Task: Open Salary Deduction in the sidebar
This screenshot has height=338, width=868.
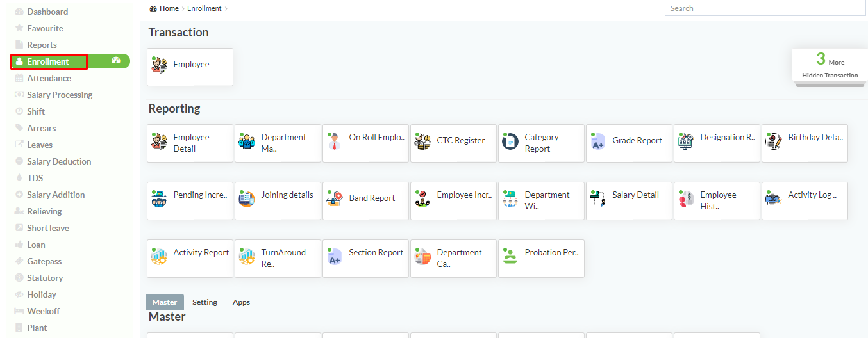Action: coord(59,161)
